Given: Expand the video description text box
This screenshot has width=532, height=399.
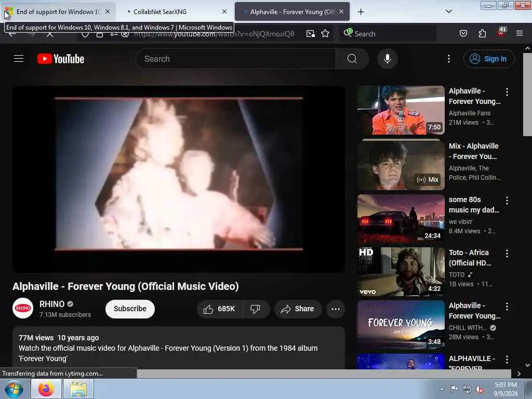Looking at the screenshot, I should 179,348.
